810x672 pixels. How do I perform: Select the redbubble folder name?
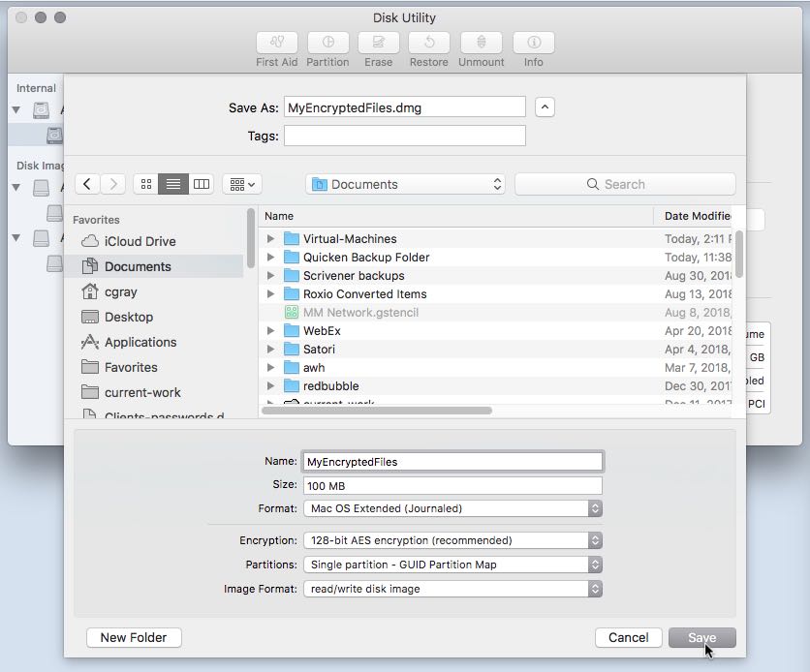coord(331,386)
